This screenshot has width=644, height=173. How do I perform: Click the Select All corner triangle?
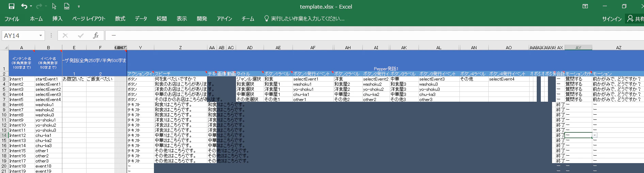[x=4, y=47]
